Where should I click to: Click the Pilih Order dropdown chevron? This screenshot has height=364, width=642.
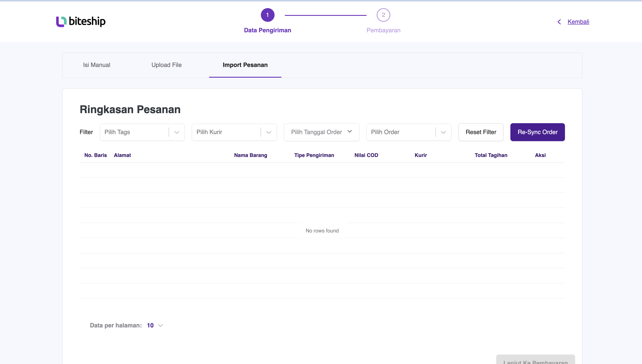(x=443, y=132)
